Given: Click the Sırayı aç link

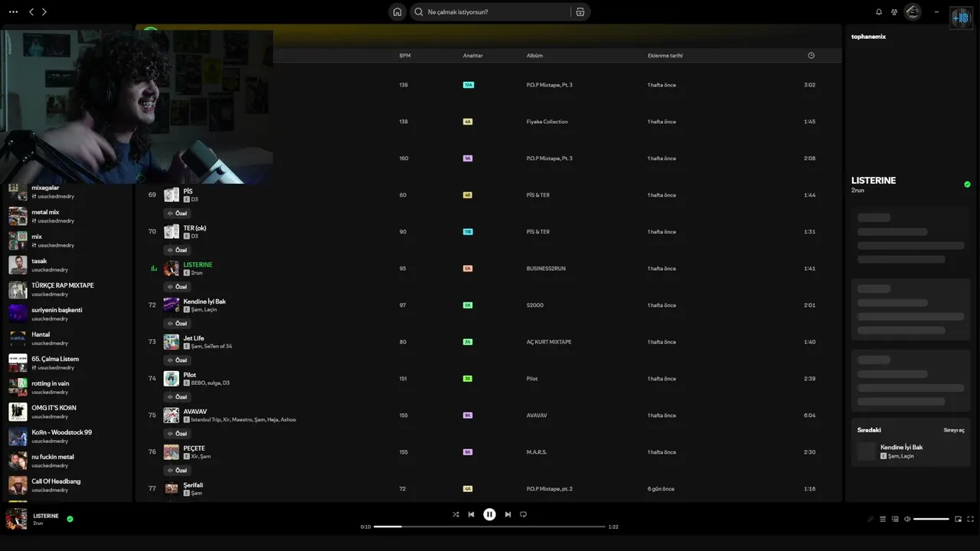Looking at the screenshot, I should pos(954,430).
